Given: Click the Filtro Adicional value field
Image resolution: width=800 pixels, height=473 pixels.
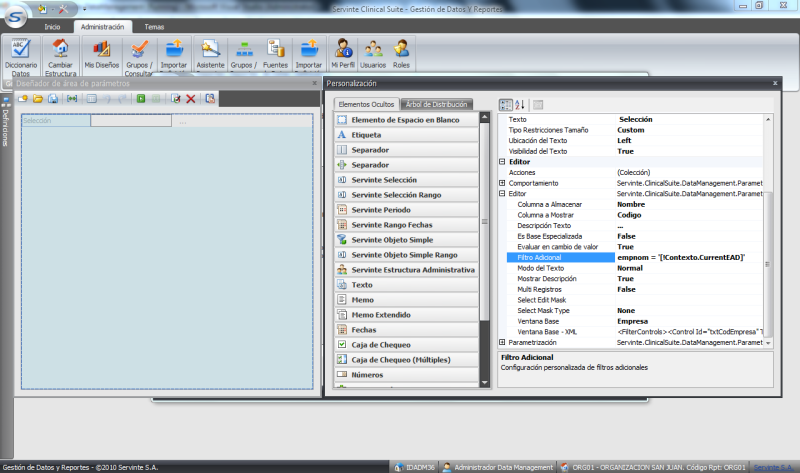Looking at the screenshot, I should tap(690, 257).
